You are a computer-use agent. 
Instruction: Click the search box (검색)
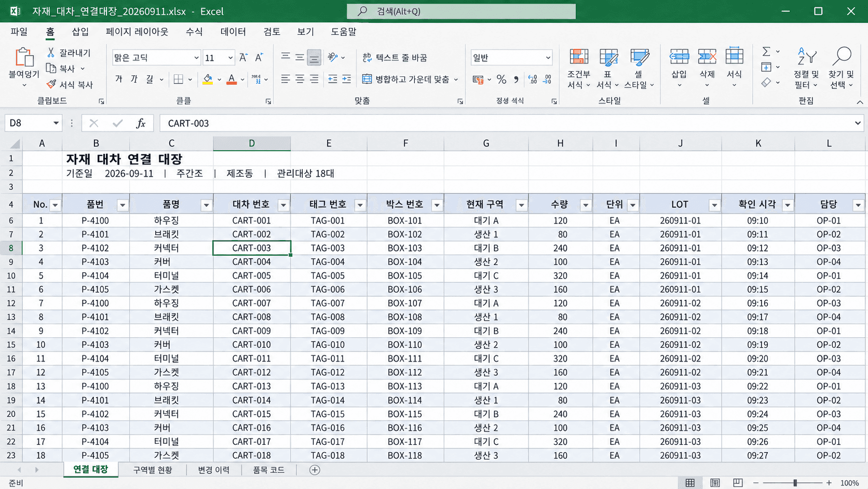point(461,11)
